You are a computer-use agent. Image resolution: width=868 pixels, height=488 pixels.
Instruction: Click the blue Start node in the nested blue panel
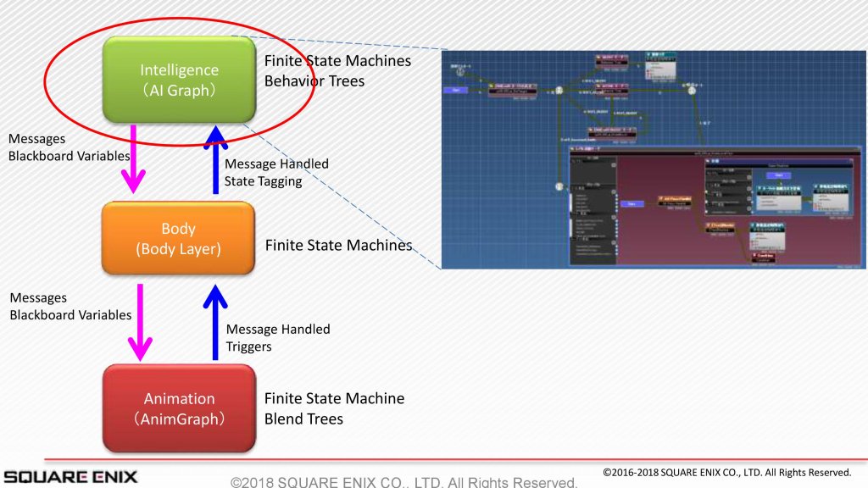(778, 175)
